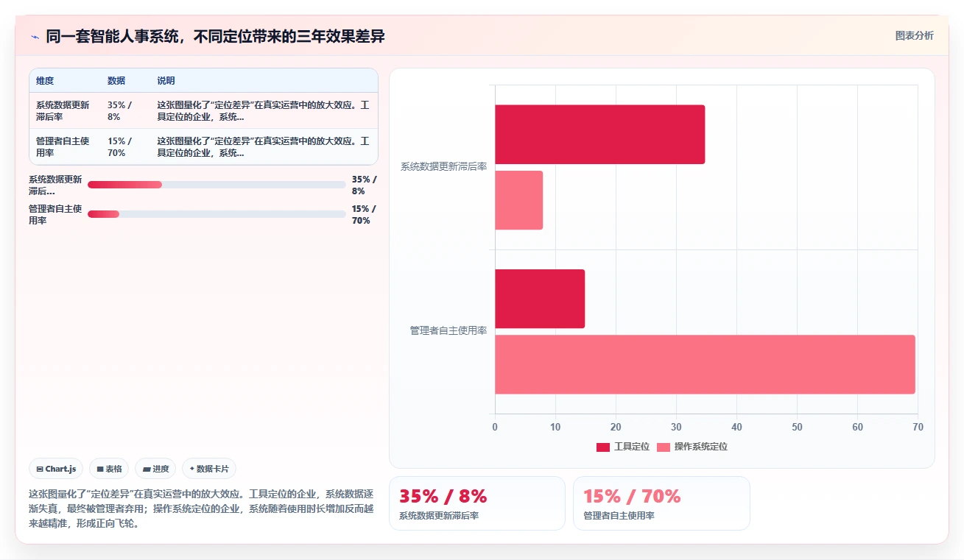
Task: Click the Chart.js chip
Action: pos(56,469)
